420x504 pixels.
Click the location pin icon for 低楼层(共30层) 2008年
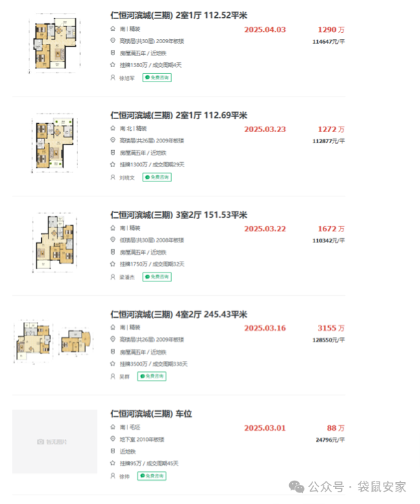[x=113, y=240]
